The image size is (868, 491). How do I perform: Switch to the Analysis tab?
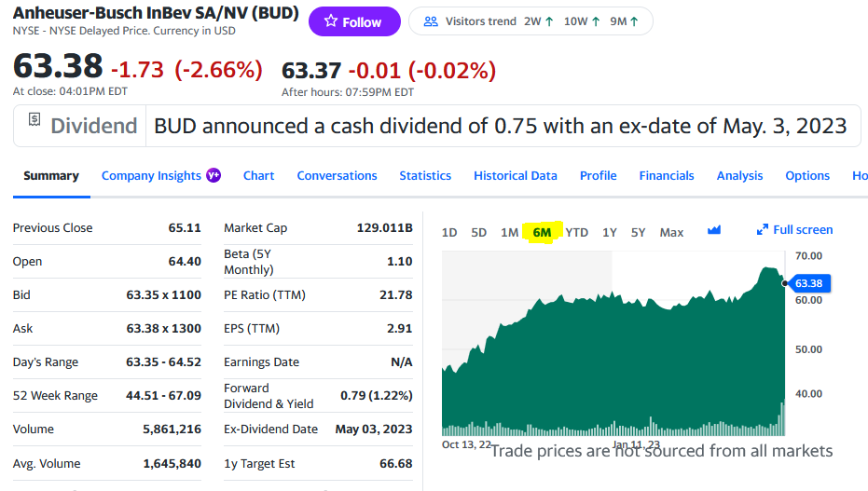(x=739, y=176)
